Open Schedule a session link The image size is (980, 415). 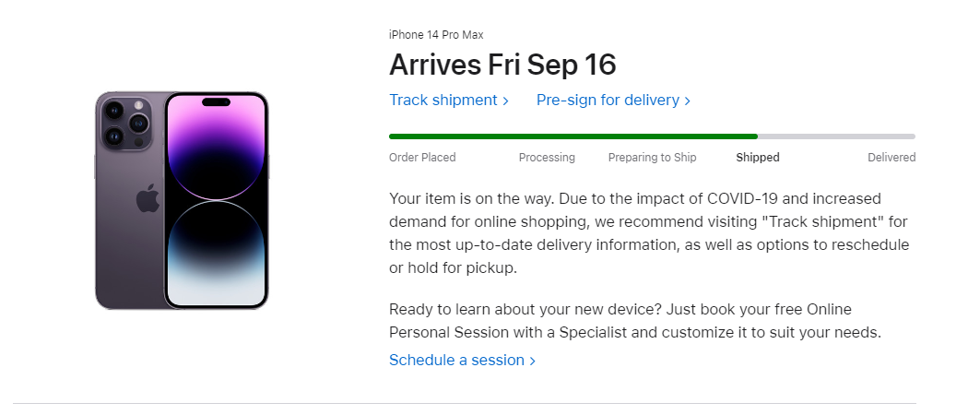pos(462,360)
